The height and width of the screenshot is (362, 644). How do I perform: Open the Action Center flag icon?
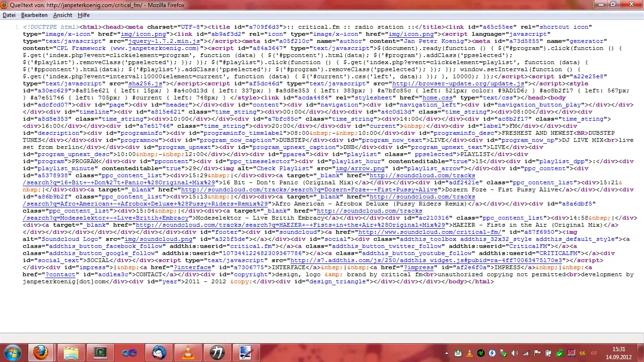coord(537,353)
